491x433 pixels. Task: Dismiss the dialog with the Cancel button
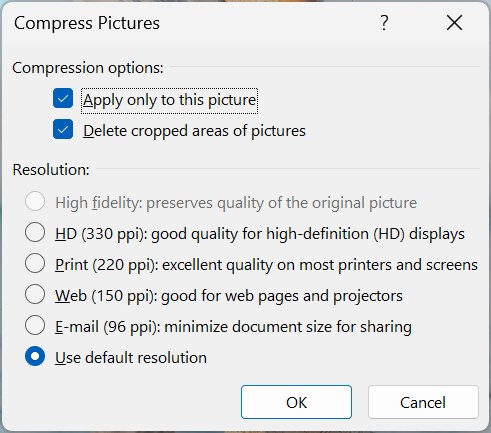click(x=423, y=402)
